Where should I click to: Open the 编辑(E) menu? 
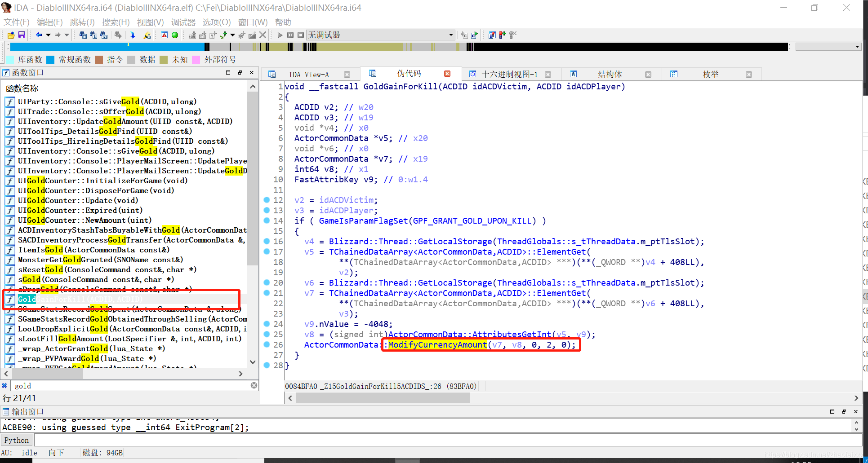pos(49,22)
